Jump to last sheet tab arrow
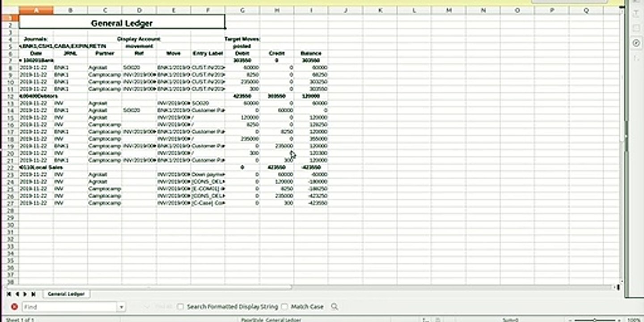This screenshot has height=322, width=644. 33,294
